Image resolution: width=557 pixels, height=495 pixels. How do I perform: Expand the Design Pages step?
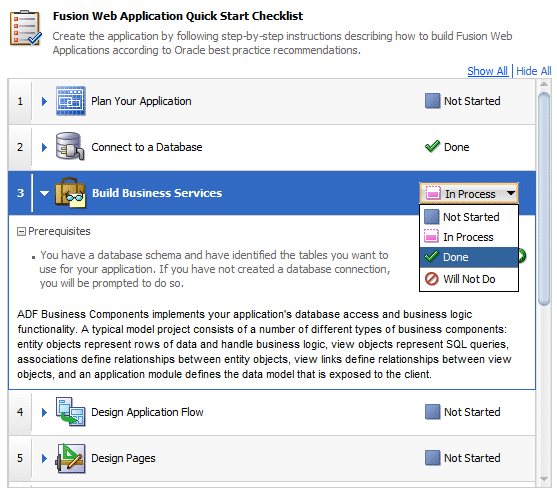[44, 458]
